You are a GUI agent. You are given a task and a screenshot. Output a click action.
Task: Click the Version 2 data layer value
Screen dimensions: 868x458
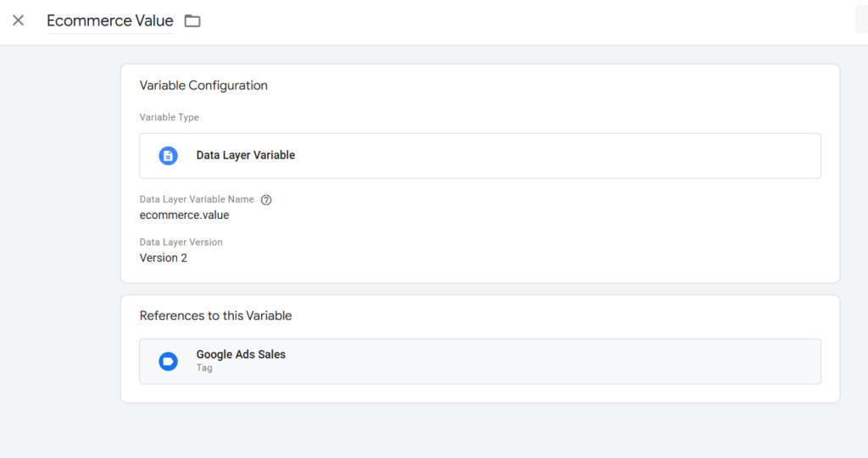164,258
